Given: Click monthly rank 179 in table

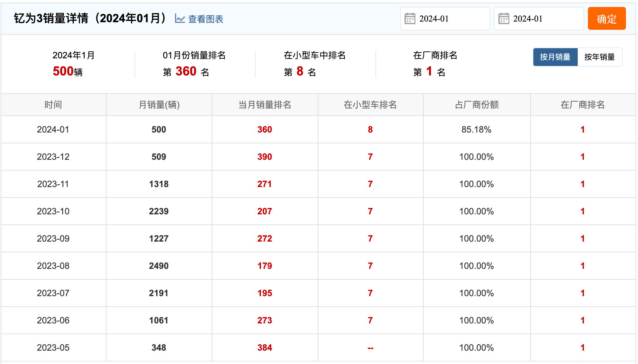Looking at the screenshot, I should click(265, 266).
